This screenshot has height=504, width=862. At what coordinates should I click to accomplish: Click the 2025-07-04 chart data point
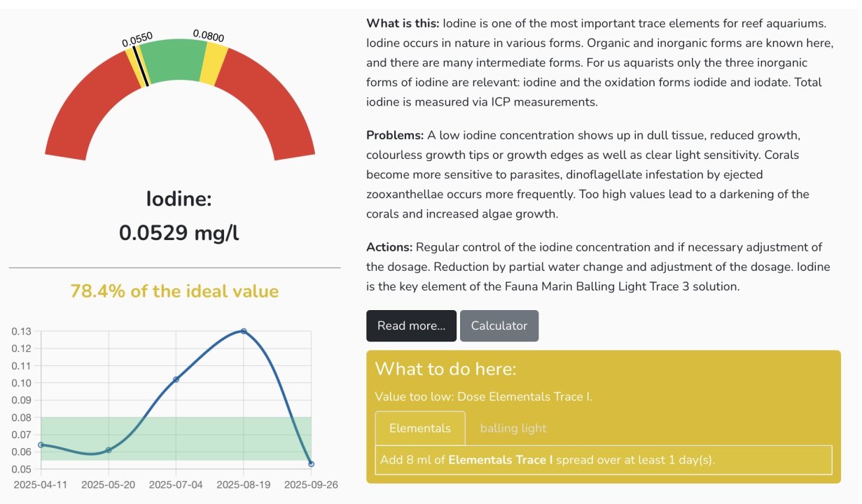176,379
